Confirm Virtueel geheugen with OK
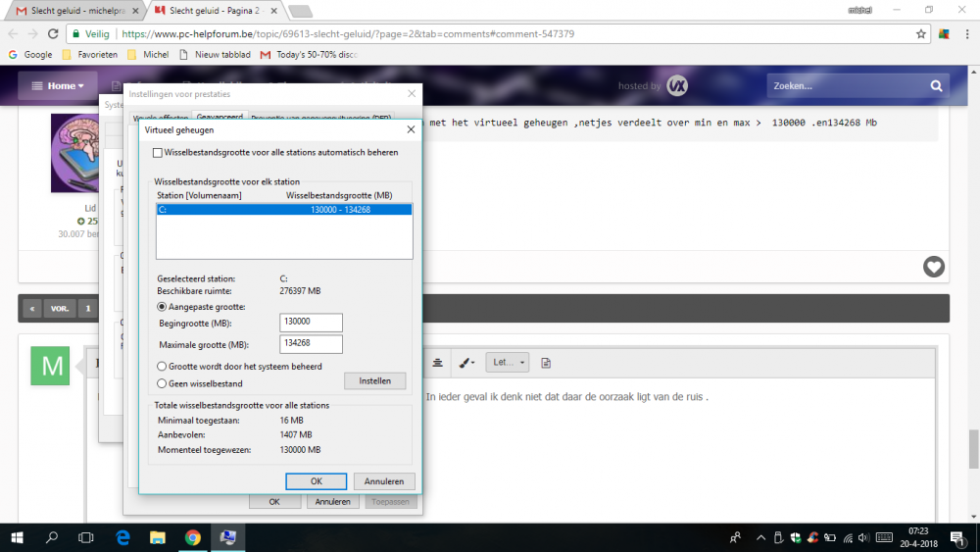Image resolution: width=980 pixels, height=552 pixels. [x=317, y=481]
